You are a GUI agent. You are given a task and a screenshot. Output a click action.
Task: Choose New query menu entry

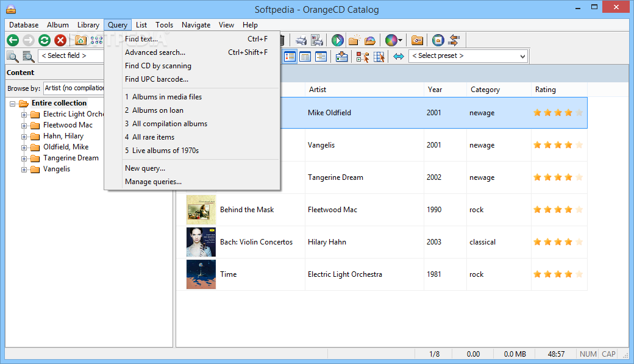point(193,168)
